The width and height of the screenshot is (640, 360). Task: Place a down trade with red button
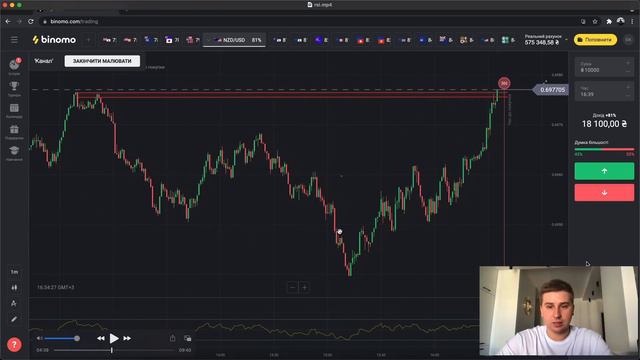pos(604,192)
